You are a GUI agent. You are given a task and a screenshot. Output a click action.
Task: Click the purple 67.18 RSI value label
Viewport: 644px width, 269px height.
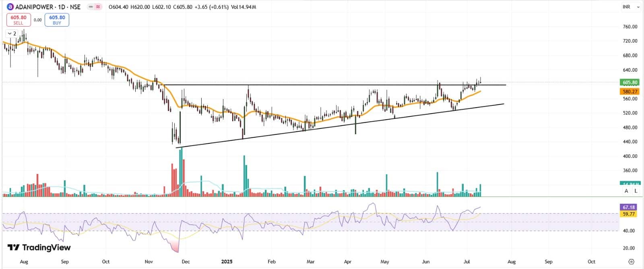tap(629, 207)
